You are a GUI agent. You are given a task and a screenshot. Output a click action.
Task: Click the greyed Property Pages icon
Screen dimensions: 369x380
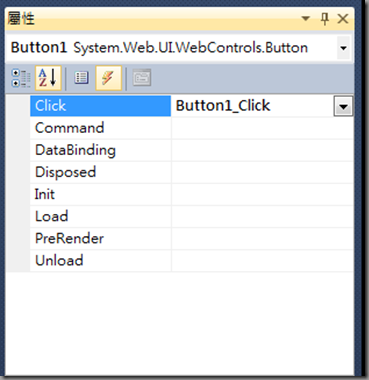click(142, 78)
